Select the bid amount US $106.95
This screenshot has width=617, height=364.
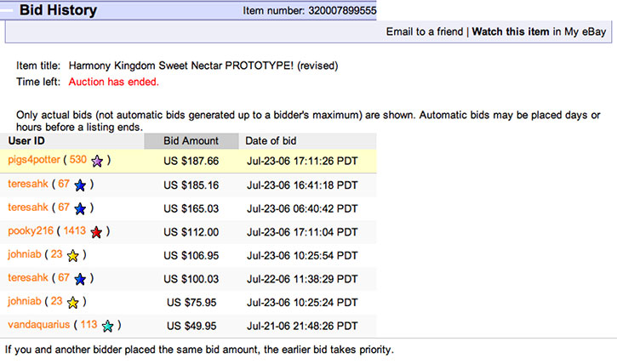click(191, 256)
